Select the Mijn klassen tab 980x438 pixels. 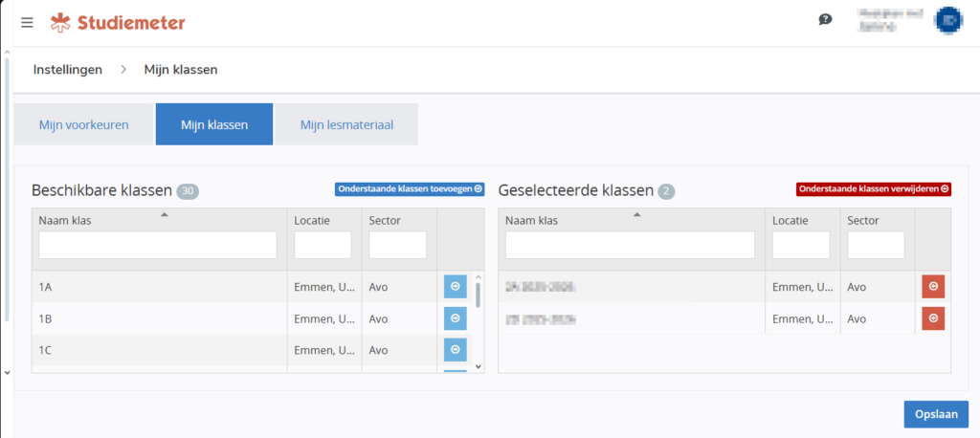[x=214, y=124]
